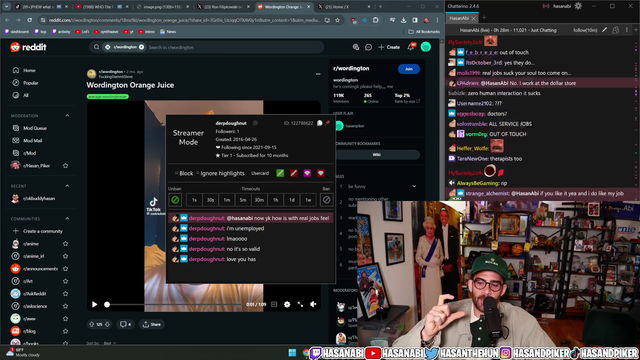Apply the 30m timeout button

click(259, 200)
